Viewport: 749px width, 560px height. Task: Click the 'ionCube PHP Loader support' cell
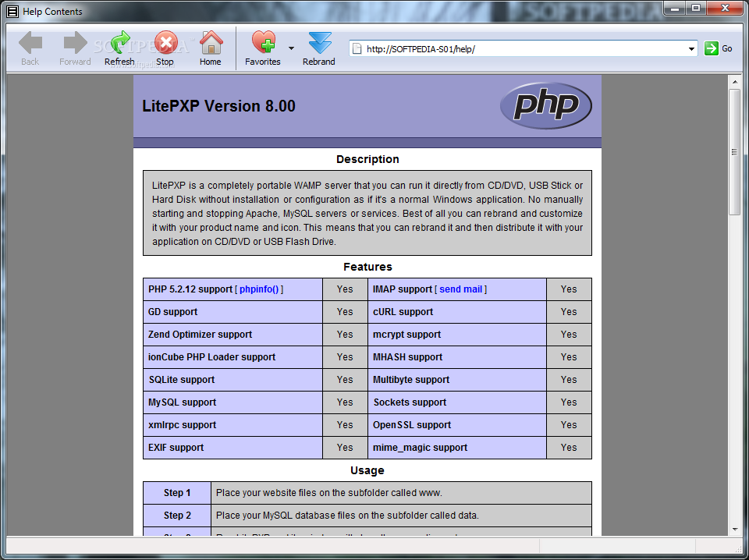point(233,357)
